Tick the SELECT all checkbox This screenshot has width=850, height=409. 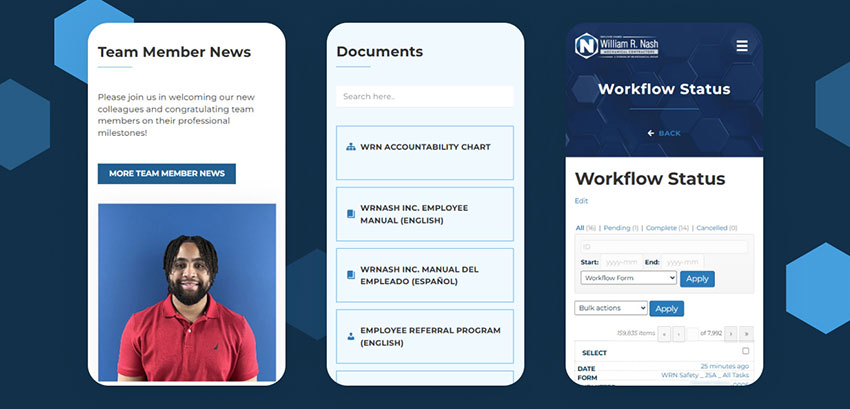[745, 352]
